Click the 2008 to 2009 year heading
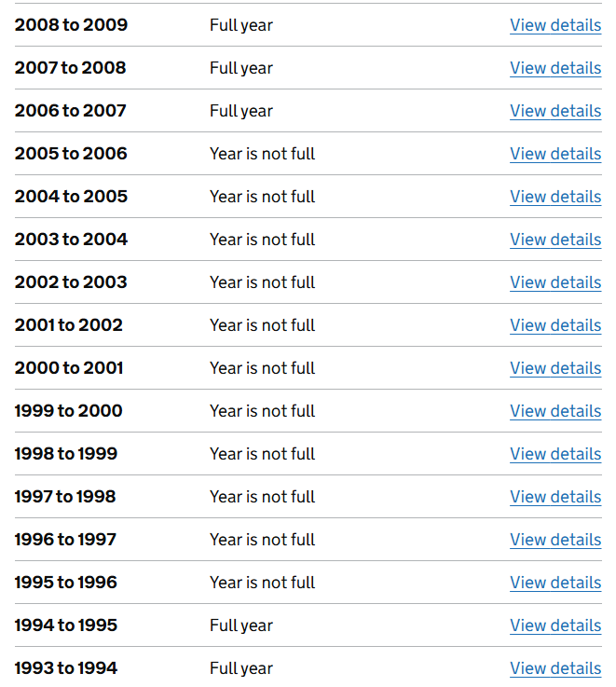Image resolution: width=616 pixels, height=687 pixels. tap(71, 25)
